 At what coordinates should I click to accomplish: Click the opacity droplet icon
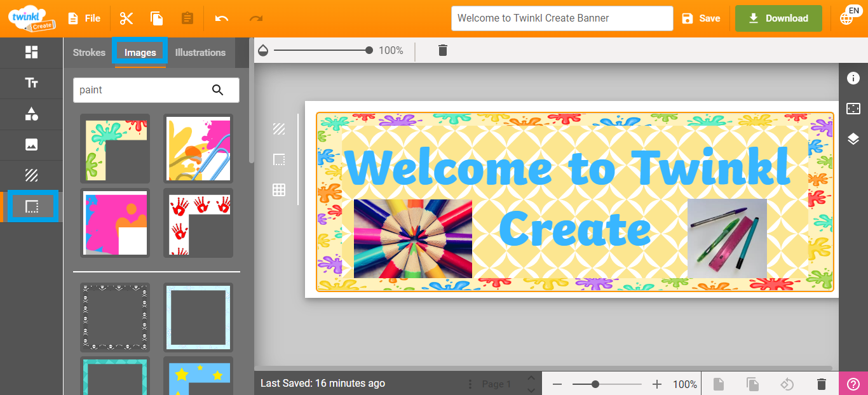pos(263,50)
